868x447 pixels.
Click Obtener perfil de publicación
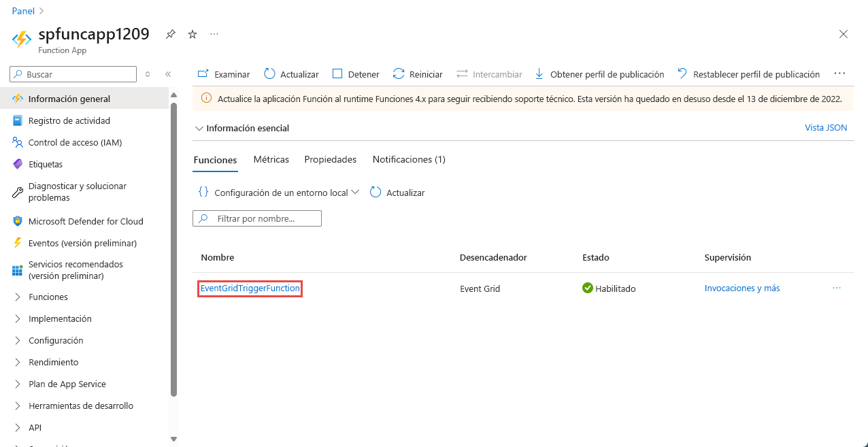pyautogui.click(x=599, y=74)
